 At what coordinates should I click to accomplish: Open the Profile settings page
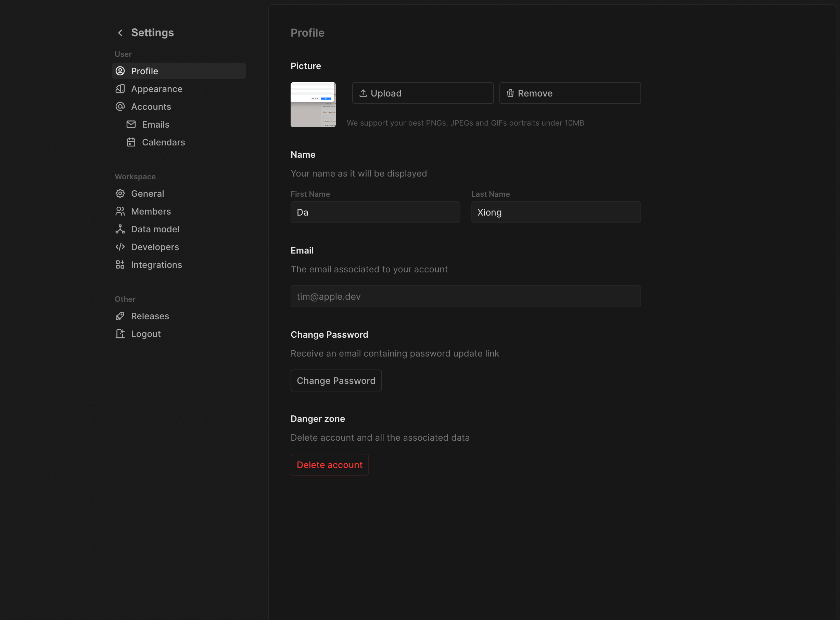[179, 71]
